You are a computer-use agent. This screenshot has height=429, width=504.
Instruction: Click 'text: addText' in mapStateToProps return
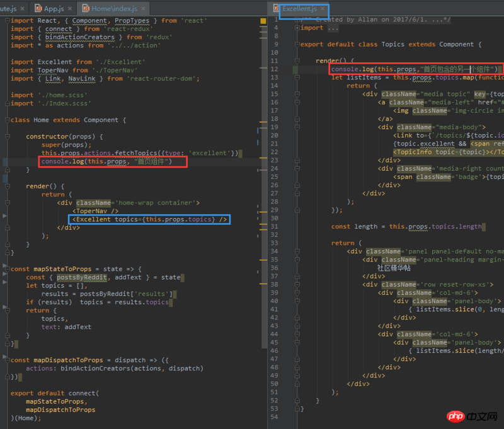pos(66,327)
